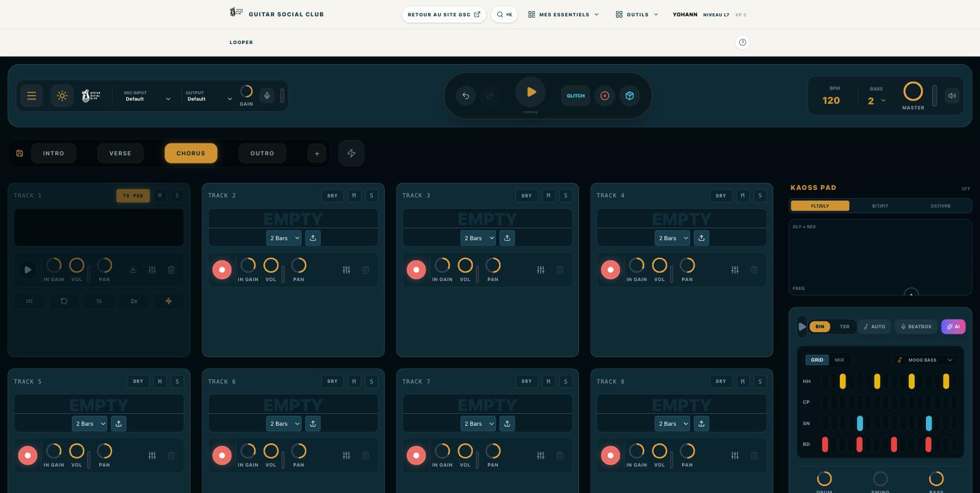Delete Track 3 with the trash icon

(x=559, y=270)
